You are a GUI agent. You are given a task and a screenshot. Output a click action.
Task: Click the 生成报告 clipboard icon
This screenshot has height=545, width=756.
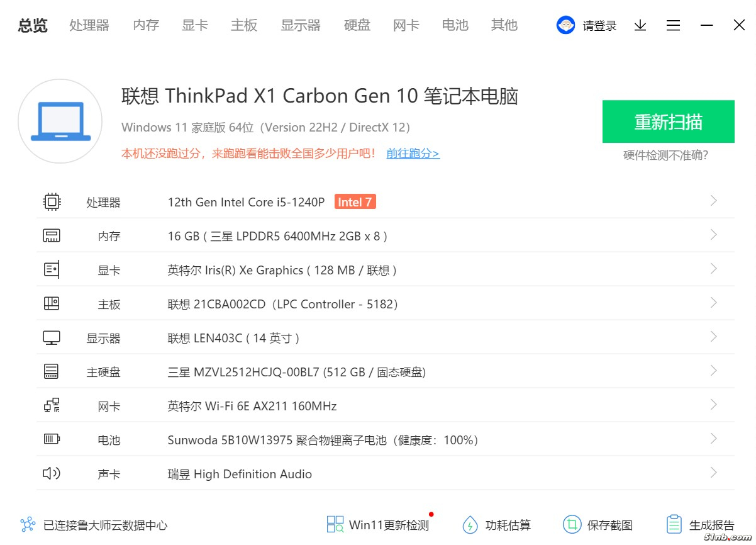[x=674, y=524]
